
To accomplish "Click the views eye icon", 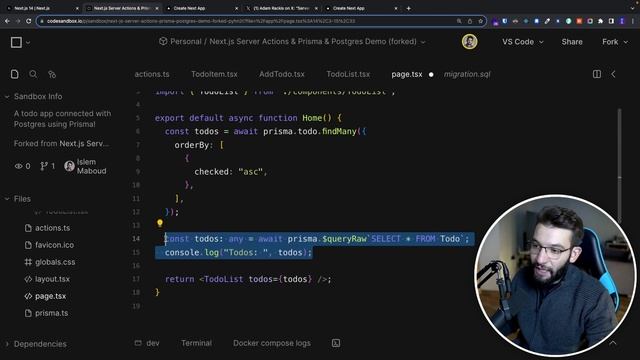I will (18, 166).
